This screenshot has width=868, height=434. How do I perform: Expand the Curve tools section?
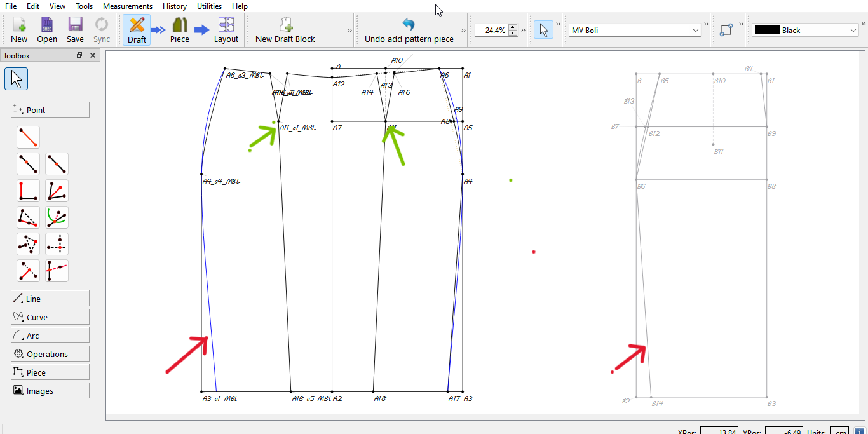(x=50, y=317)
